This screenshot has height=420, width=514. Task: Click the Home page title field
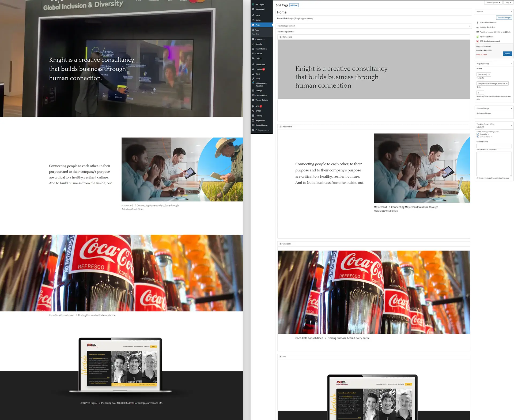click(x=373, y=12)
